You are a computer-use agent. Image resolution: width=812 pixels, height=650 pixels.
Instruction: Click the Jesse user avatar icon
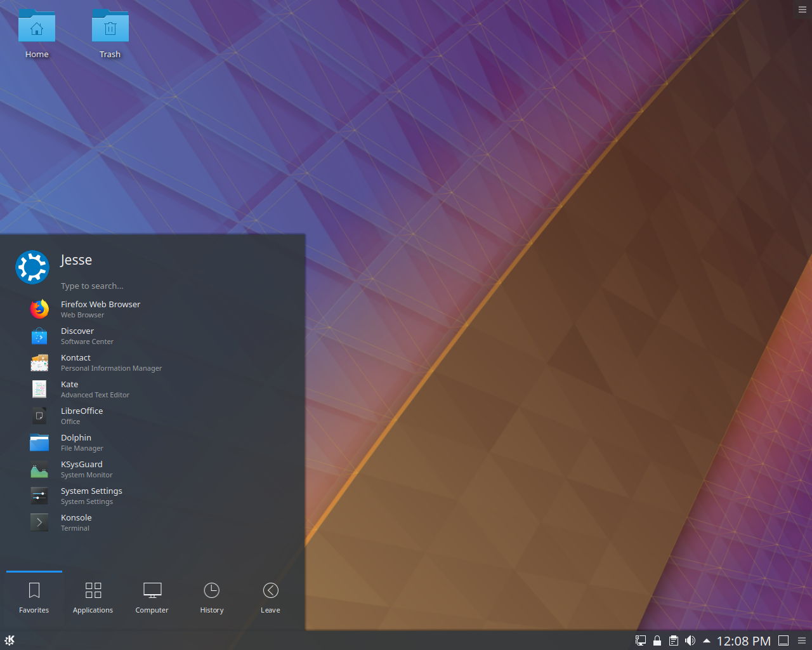32,267
